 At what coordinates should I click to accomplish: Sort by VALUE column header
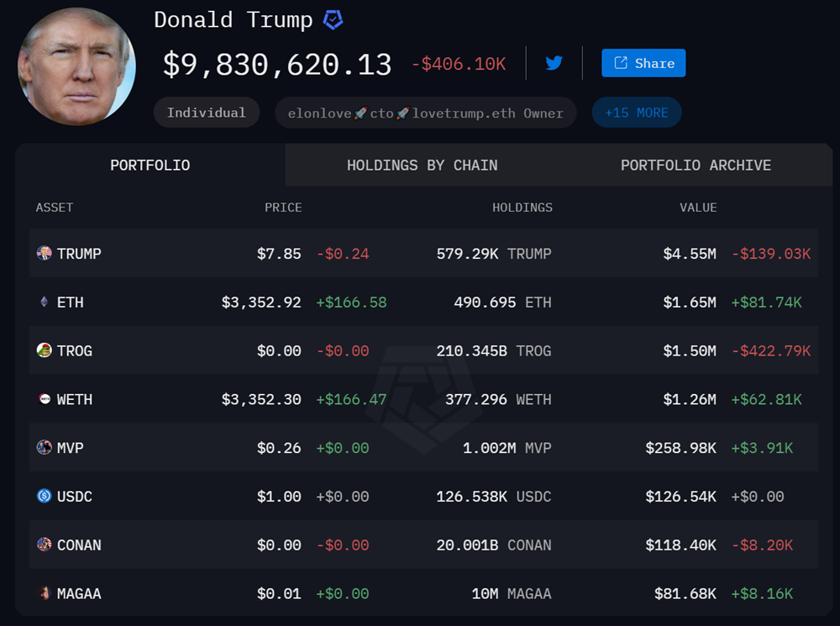pyautogui.click(x=698, y=208)
